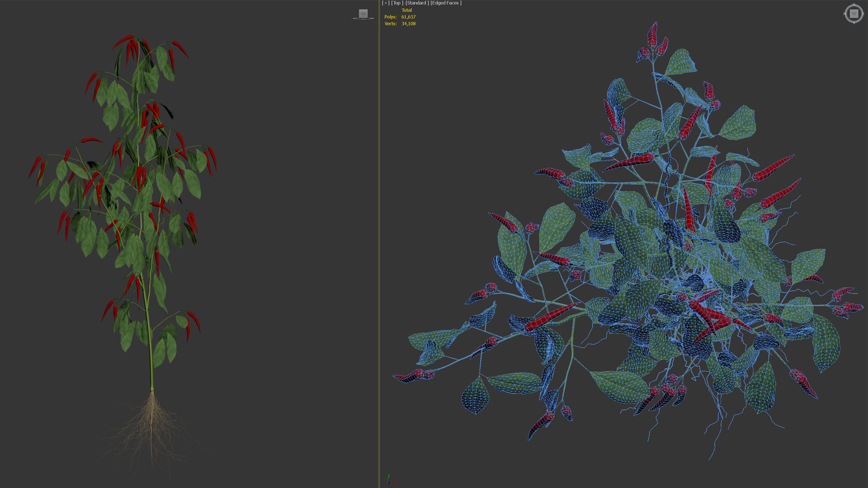Open the [Top] point-of-view viewport menu
Screen dimensions: 868x488
397,3
